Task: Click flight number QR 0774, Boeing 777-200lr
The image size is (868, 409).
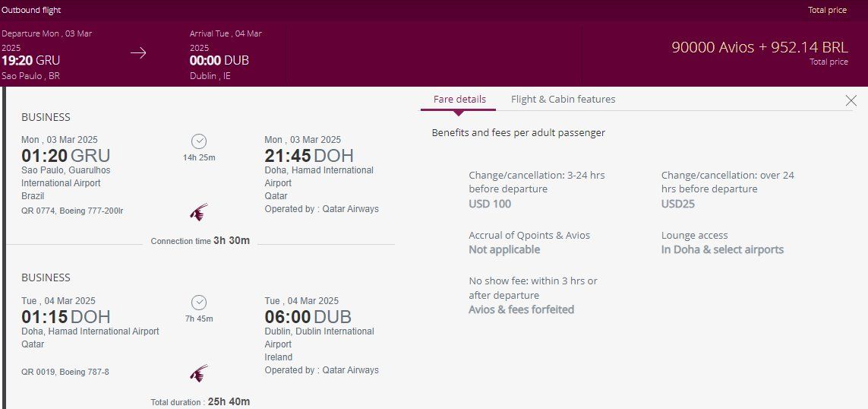Action: (x=72, y=211)
